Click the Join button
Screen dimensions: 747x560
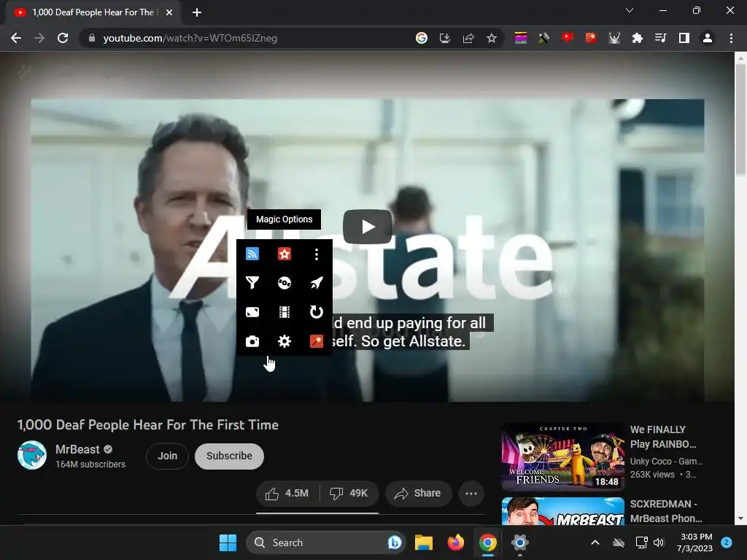click(167, 456)
